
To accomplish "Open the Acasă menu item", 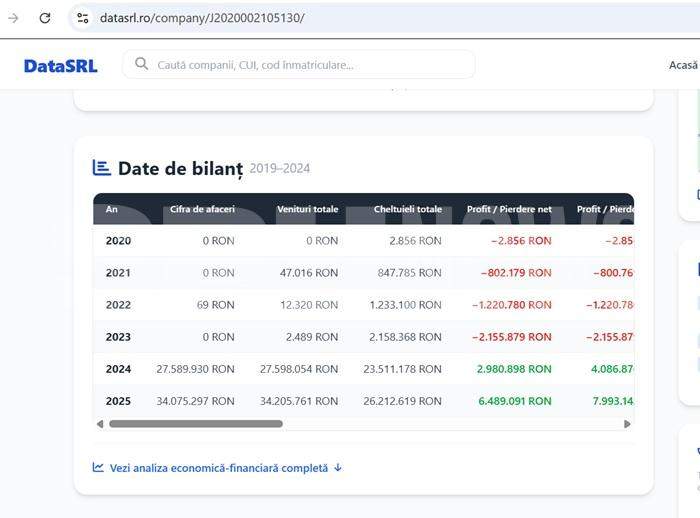I will pos(683,65).
